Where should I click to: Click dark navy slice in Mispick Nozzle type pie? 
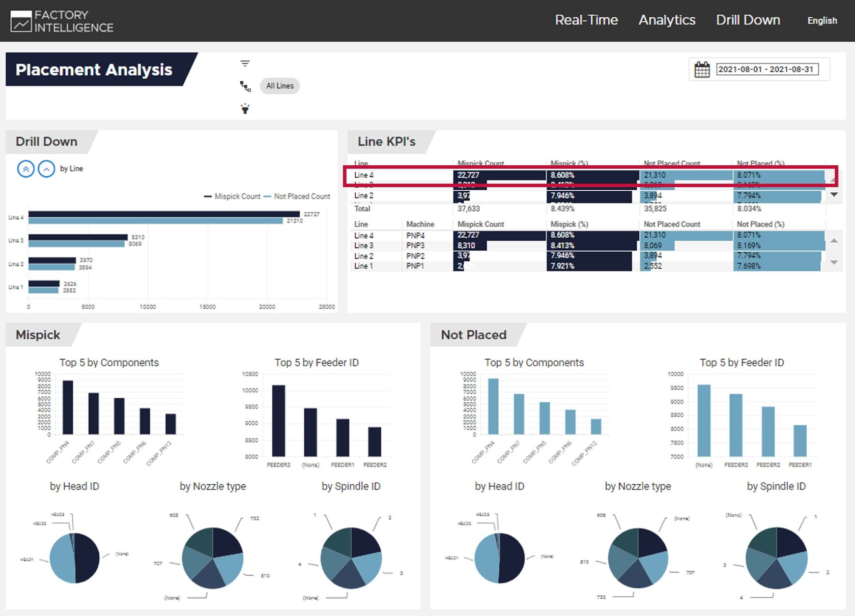click(x=226, y=542)
